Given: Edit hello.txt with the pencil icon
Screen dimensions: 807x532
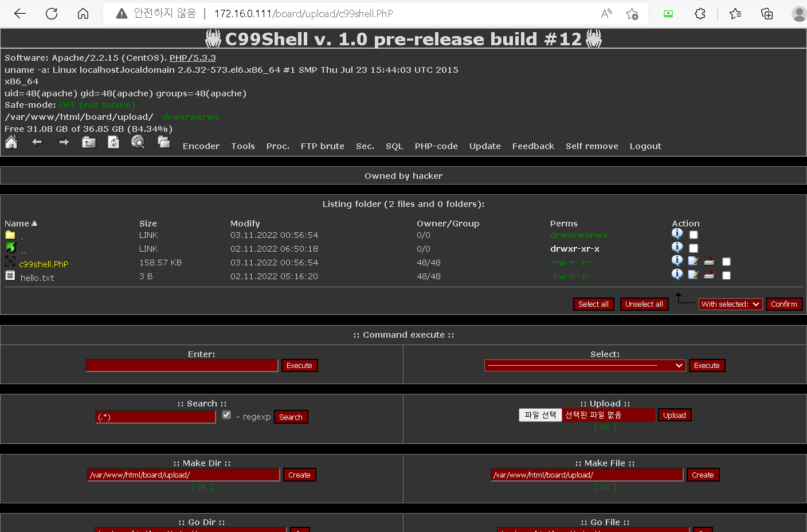Looking at the screenshot, I should pos(694,275).
